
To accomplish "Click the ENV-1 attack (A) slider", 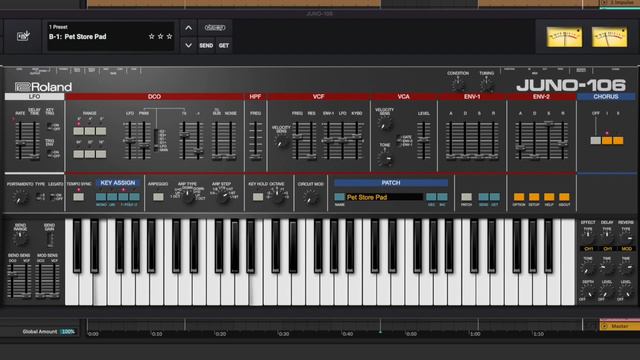I will (x=451, y=140).
